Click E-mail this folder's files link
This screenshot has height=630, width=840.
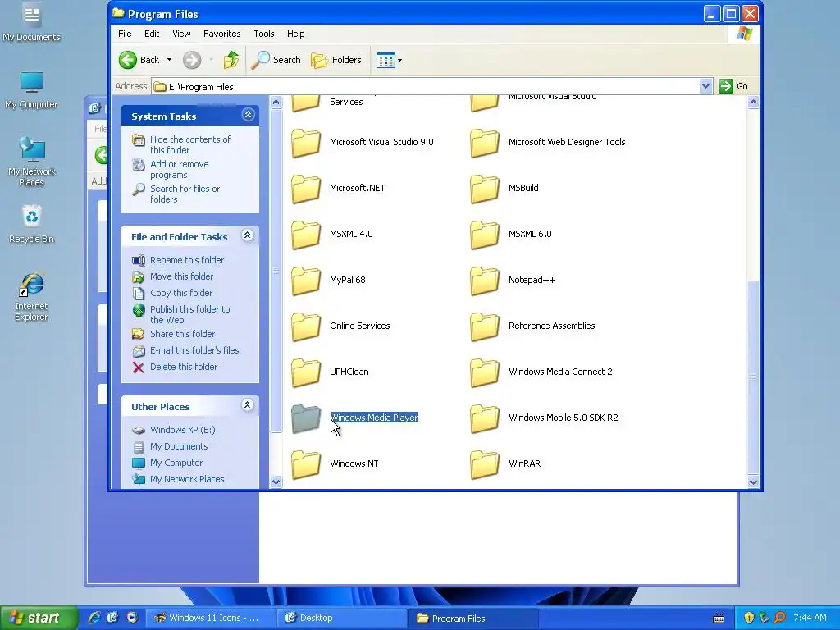[194, 350]
